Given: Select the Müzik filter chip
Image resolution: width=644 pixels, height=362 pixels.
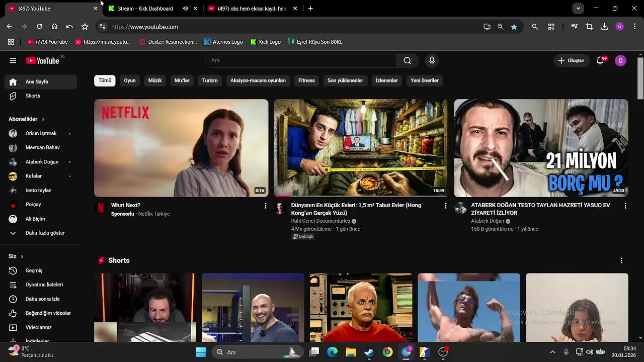Looking at the screenshot, I should coord(155,80).
